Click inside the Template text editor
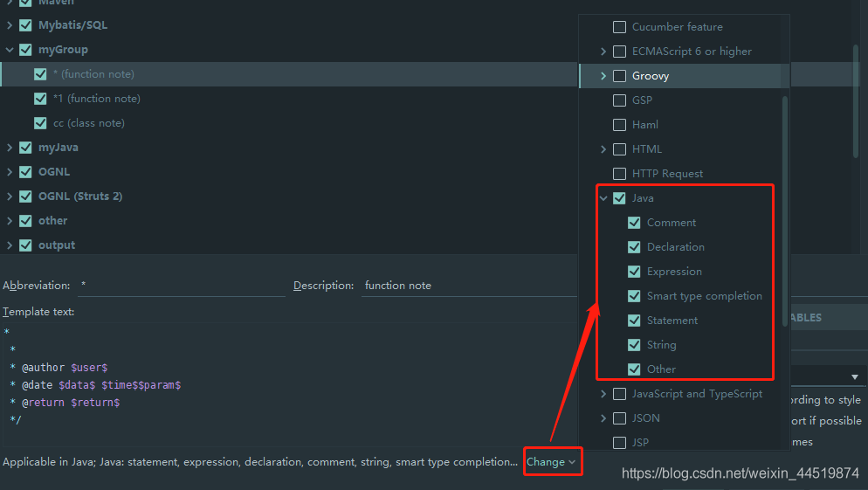 289,384
